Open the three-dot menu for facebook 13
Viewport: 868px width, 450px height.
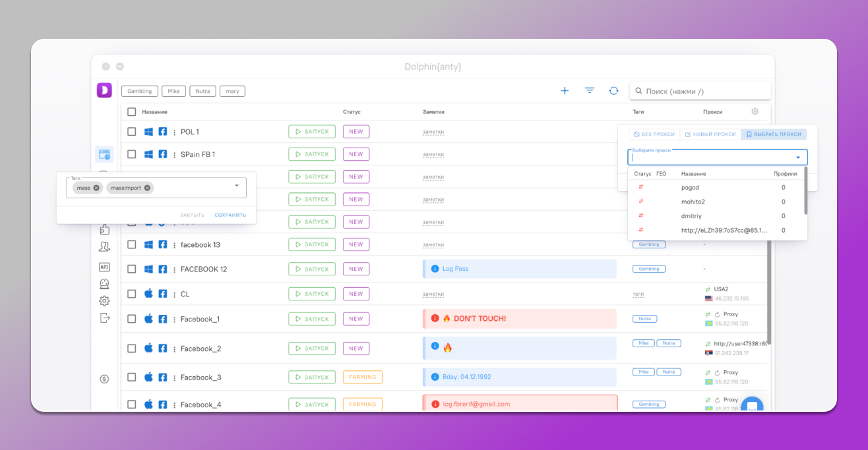(x=174, y=245)
